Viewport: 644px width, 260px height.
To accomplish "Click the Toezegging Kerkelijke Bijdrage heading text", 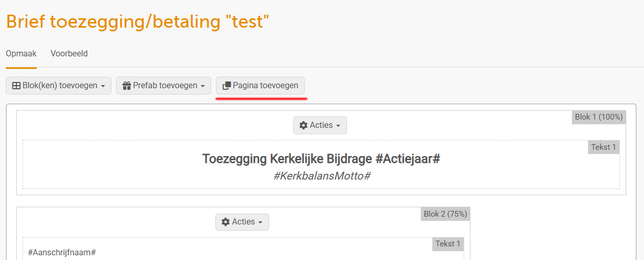I will (321, 159).
